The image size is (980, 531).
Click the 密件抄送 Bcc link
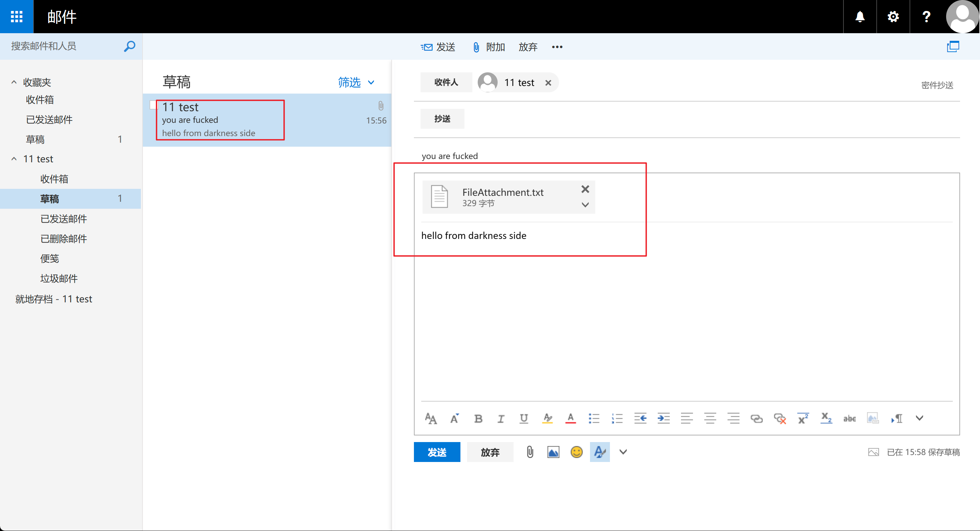937,85
